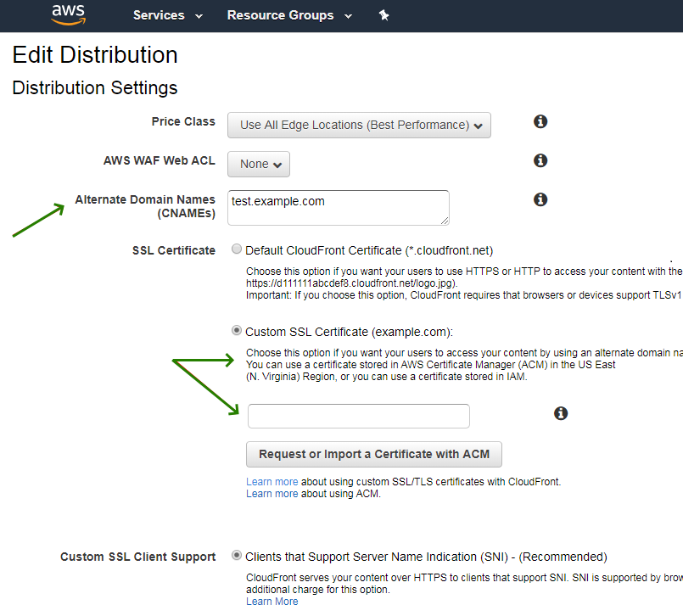Show info for custom certificate input

(561, 413)
